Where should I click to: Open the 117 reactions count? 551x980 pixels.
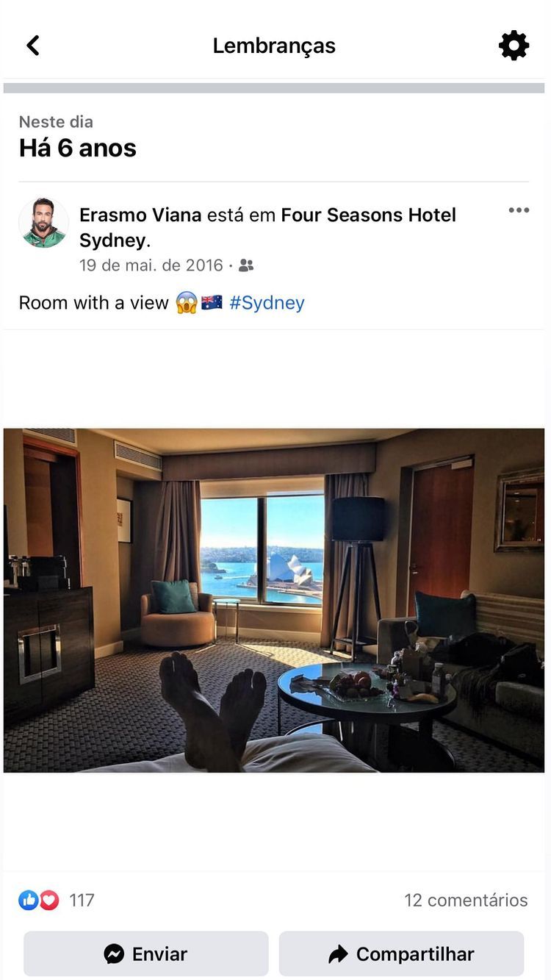pos(82,900)
